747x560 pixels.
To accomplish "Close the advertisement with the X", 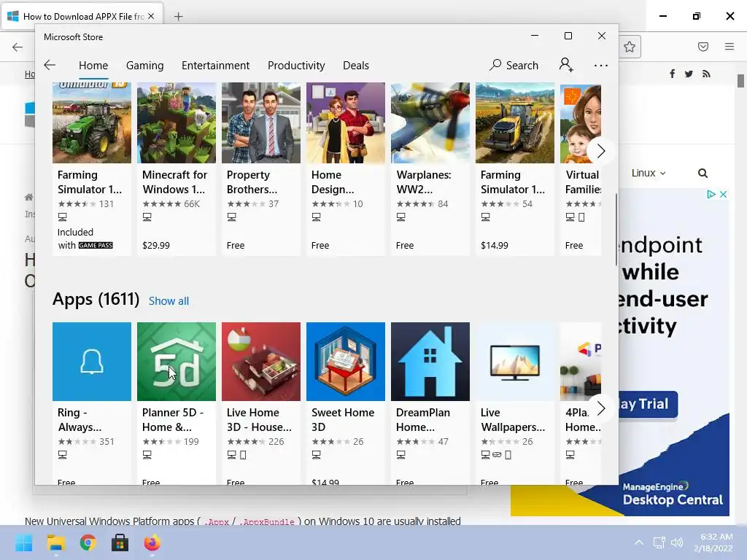I will [x=723, y=194].
